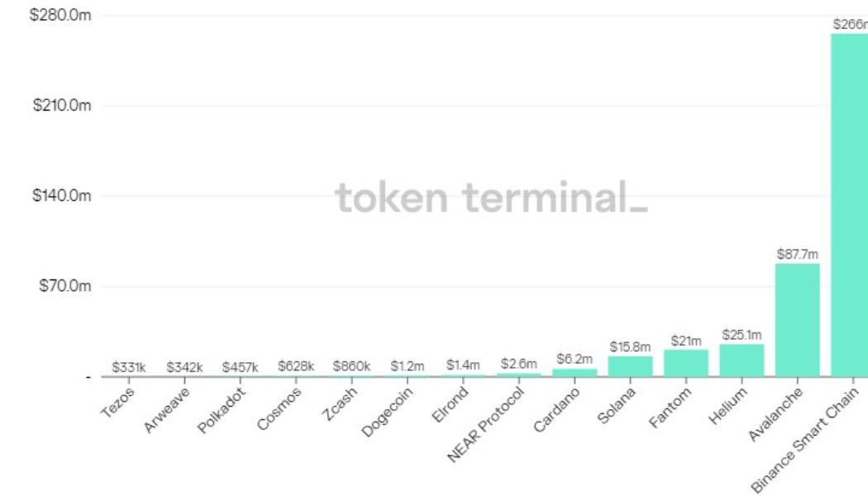The width and height of the screenshot is (868, 496).
Task: Click the $1.4m label above Elrond
Action: (x=463, y=365)
